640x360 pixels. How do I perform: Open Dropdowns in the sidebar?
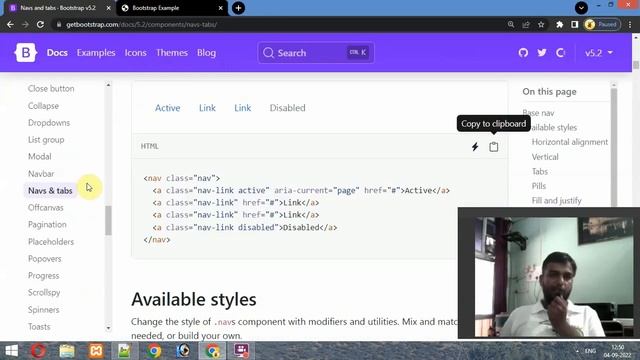(49, 122)
